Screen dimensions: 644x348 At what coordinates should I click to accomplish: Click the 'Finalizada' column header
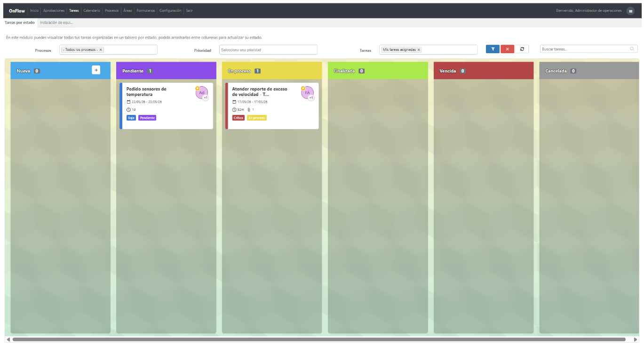click(x=378, y=71)
